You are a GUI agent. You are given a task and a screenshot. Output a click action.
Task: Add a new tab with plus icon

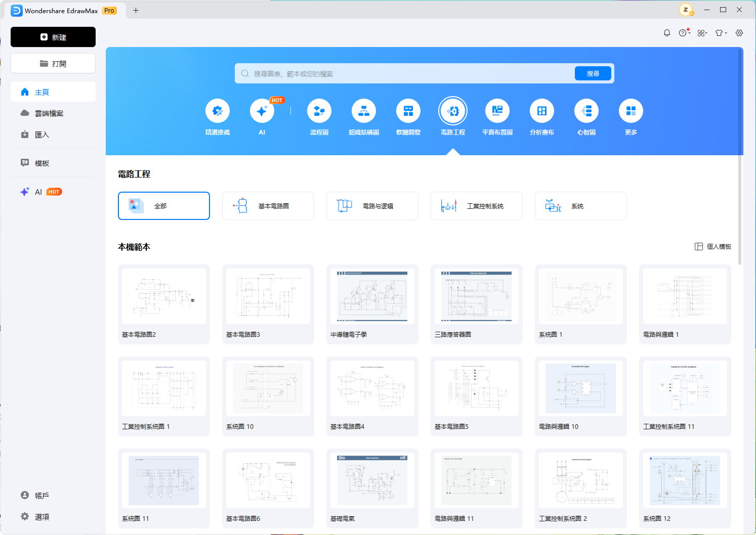point(136,10)
